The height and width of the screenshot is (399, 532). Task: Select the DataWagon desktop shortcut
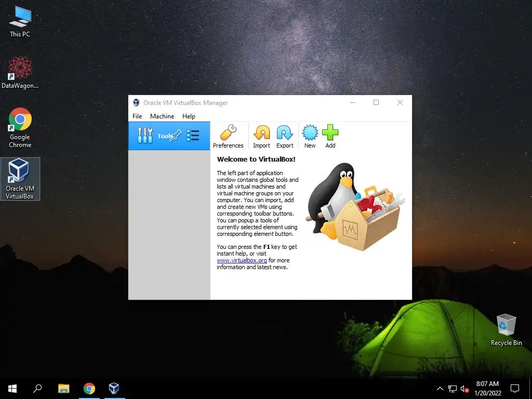[20, 72]
